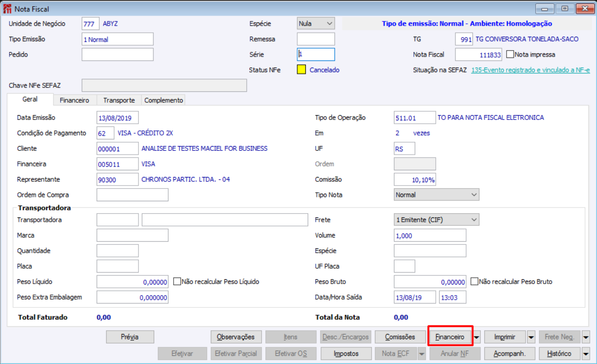The height and width of the screenshot is (364, 597).
Task: Open the Frete dropdown Emitente (CIF)
Action: (437, 220)
